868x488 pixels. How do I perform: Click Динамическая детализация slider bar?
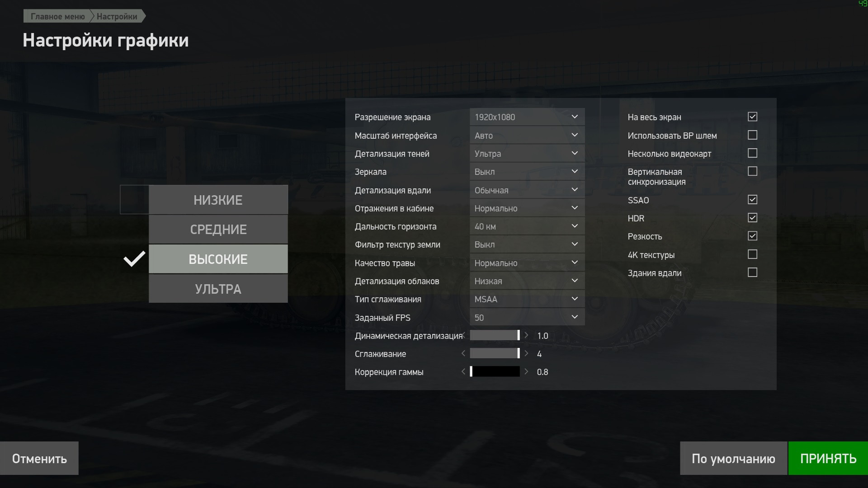coord(495,335)
